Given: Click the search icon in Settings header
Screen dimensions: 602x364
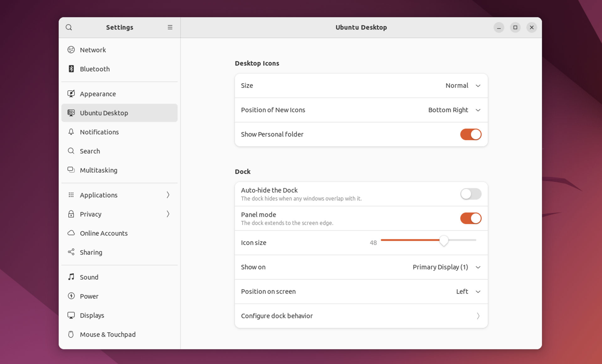Looking at the screenshot, I should (69, 27).
